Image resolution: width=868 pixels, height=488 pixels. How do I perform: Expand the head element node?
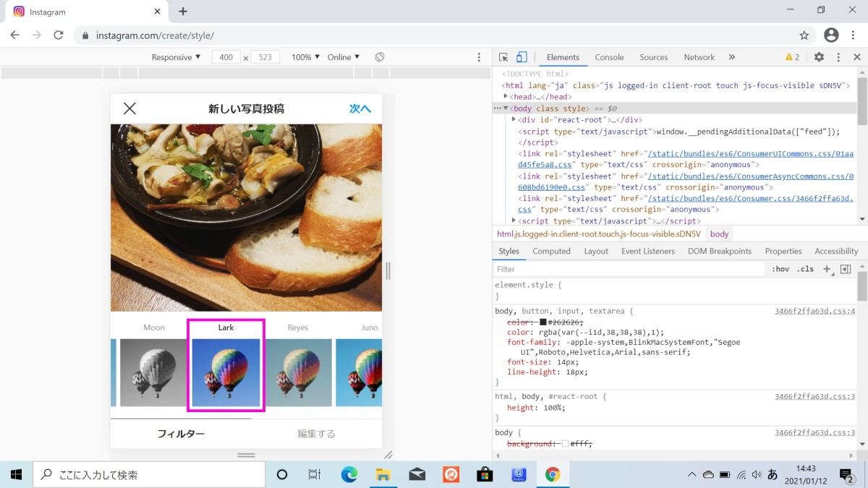[506, 96]
